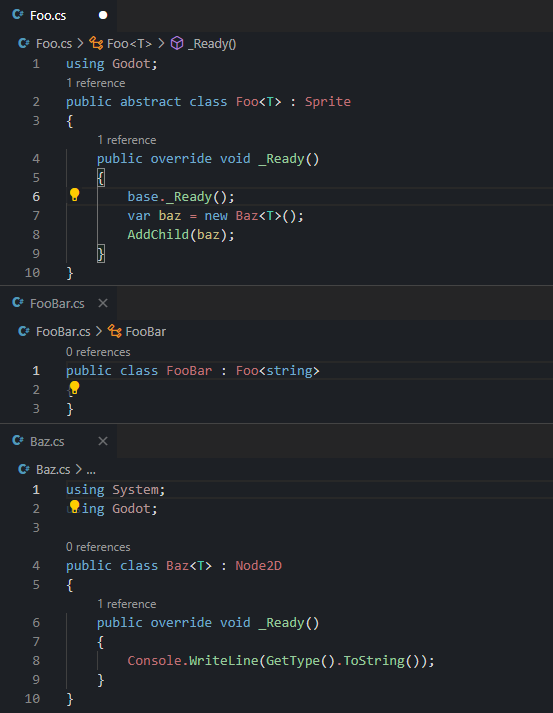The width and height of the screenshot is (553, 713).
Task: Click the C# file icon on Foo.cs tab
Action: coord(18,15)
